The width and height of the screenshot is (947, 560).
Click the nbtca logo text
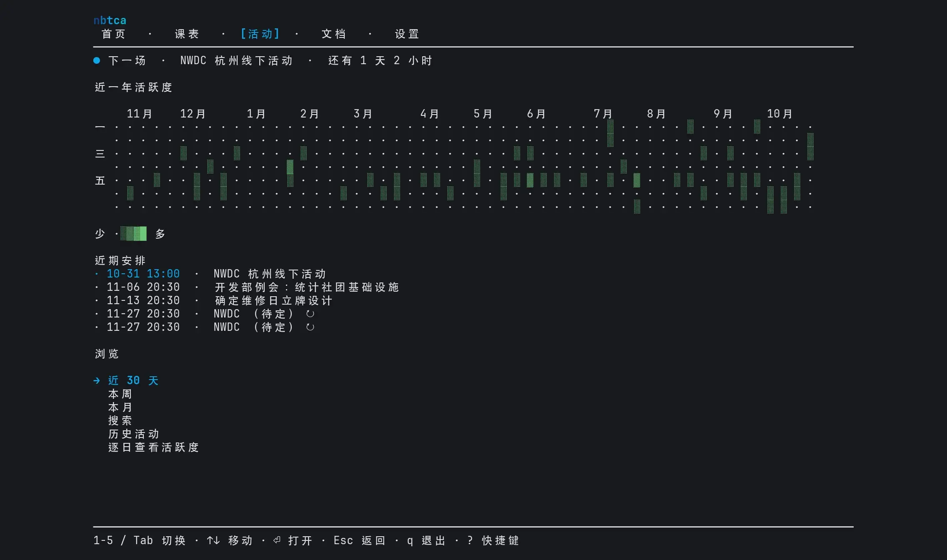pos(110,20)
